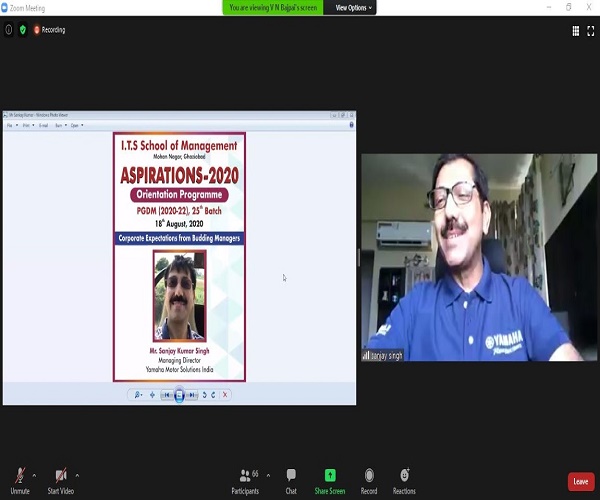
Task: Click the 'Mr. Sanjay Kumar Singh' caption
Action: click(x=179, y=351)
